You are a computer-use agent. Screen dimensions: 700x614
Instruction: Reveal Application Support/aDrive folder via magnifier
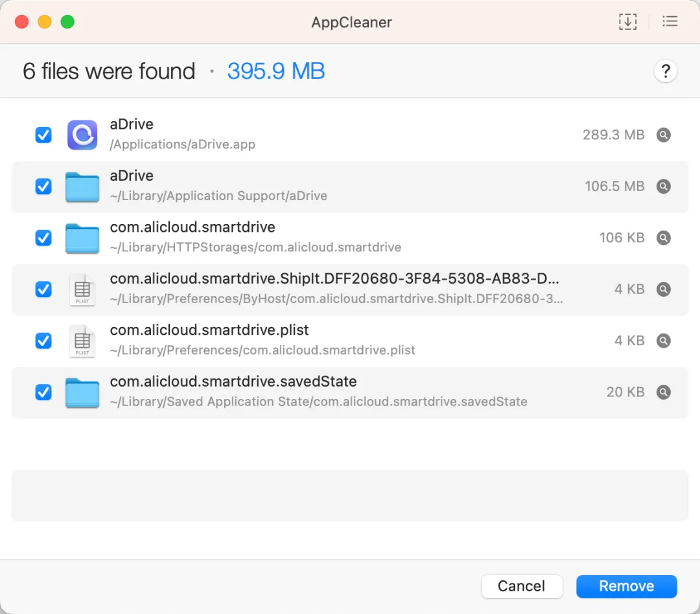[664, 186]
